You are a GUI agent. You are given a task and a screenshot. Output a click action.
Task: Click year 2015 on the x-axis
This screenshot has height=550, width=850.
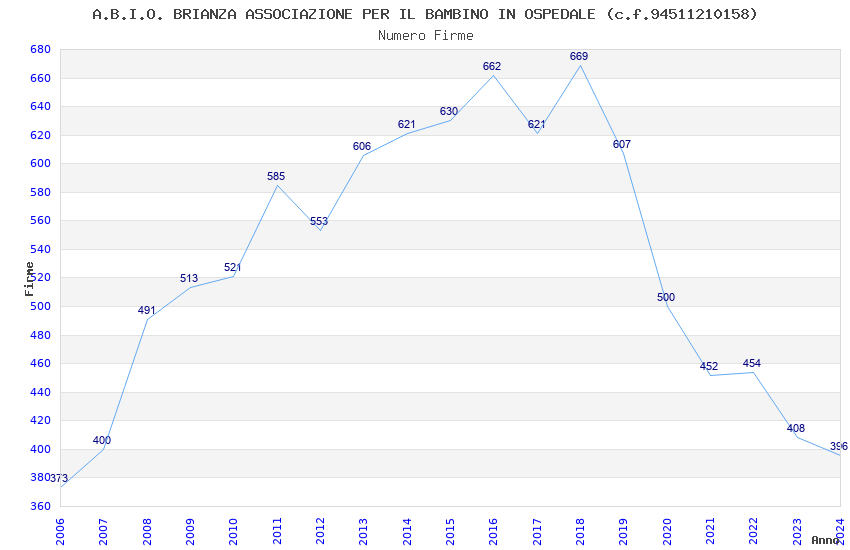(x=450, y=531)
